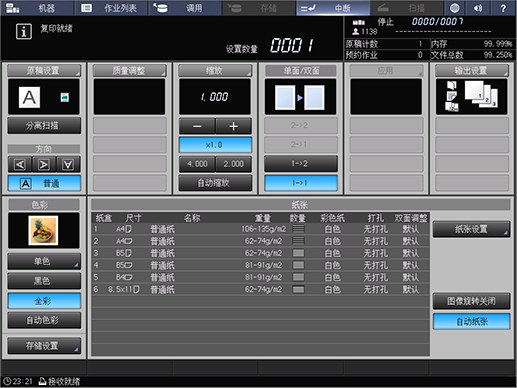The image size is (517, 388).
Task: Select tray 3 B5 62-74g/m2 row
Action: [261, 253]
